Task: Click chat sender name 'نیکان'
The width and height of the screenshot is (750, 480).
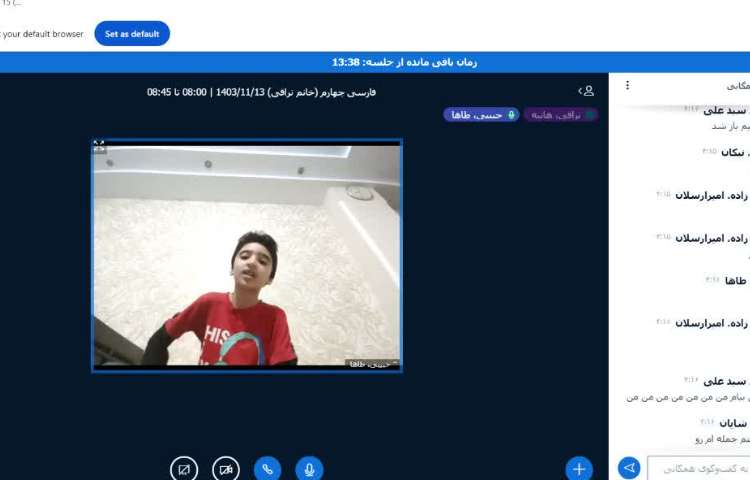Action: click(733, 153)
